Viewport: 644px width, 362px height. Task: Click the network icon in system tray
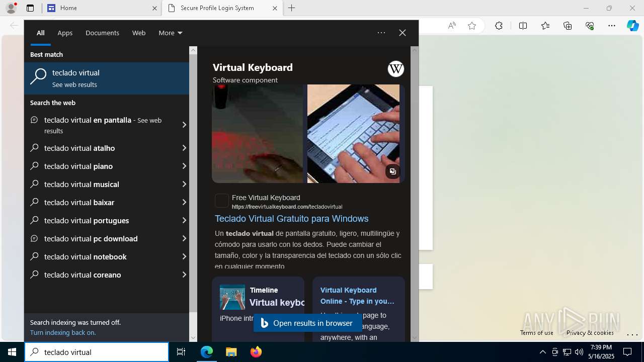pos(567,352)
